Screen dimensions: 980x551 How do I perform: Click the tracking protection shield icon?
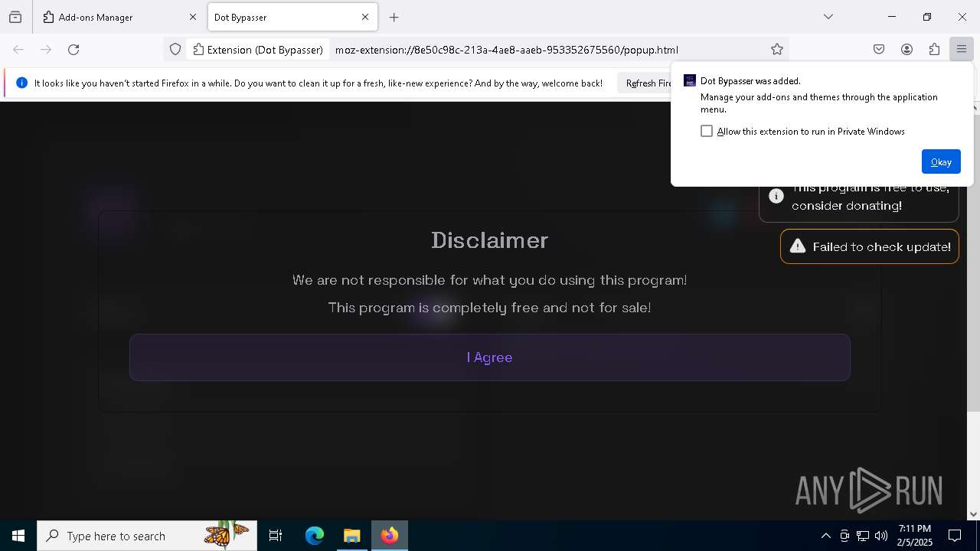pos(175,50)
